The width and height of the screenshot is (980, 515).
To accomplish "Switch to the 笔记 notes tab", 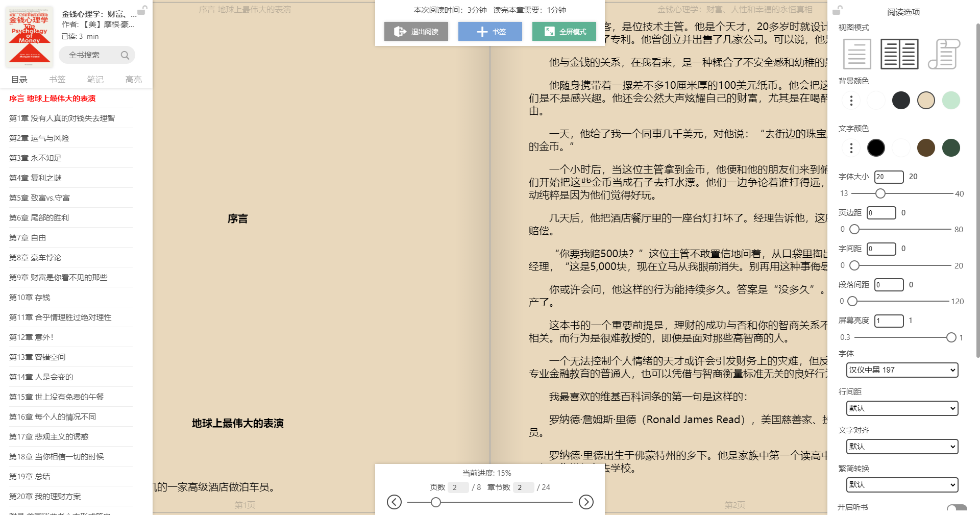I will click(x=95, y=80).
